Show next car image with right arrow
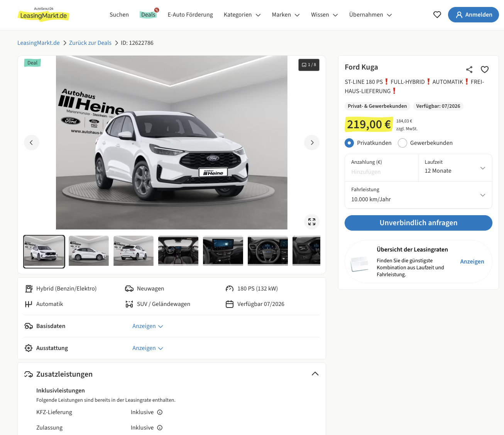504x435 pixels. click(312, 143)
